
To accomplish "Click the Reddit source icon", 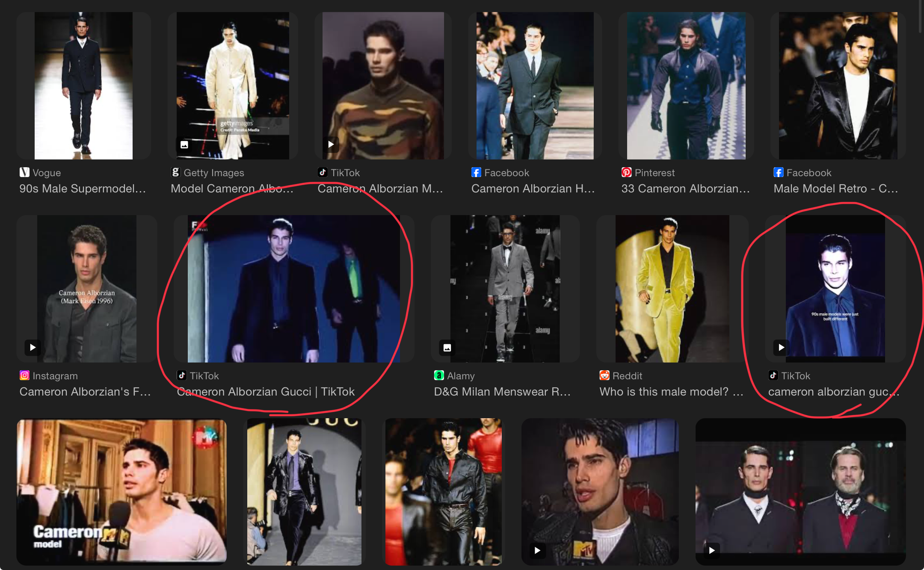I will (x=604, y=375).
